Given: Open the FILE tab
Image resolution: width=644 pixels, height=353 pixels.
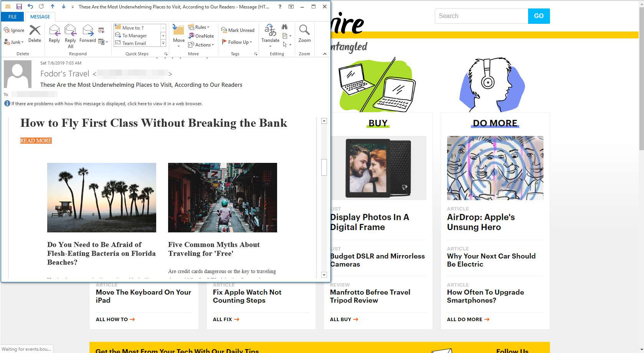Looking at the screenshot, I should click(x=13, y=17).
